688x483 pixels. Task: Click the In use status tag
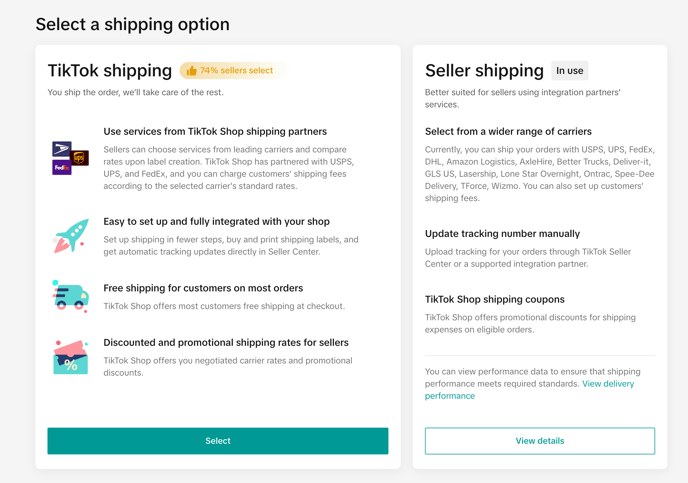[x=570, y=71]
